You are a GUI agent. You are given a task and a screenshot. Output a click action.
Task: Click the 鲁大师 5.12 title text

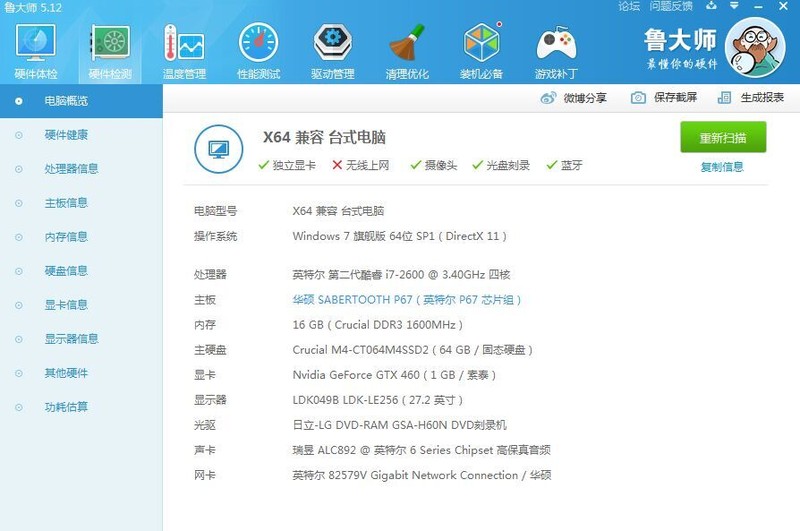pyautogui.click(x=33, y=8)
